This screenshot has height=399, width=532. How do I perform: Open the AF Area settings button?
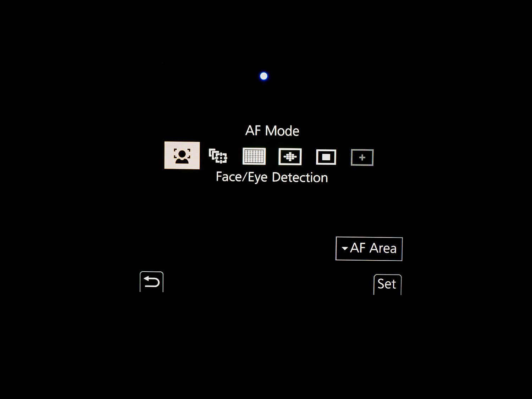369,249
